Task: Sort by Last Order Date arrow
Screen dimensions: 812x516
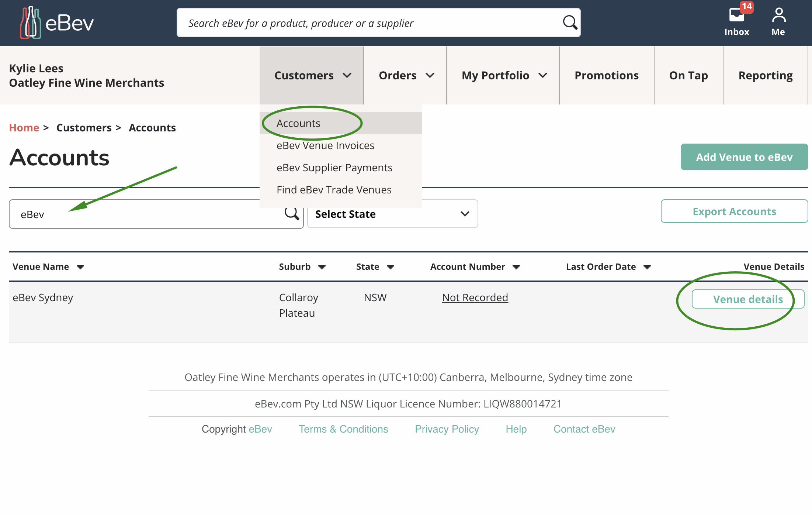Action: click(647, 267)
